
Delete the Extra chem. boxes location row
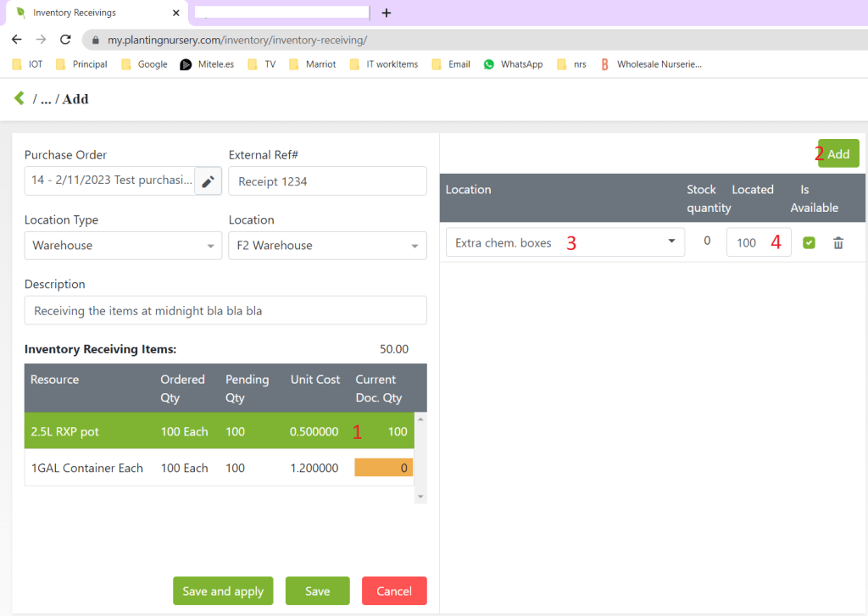838,243
